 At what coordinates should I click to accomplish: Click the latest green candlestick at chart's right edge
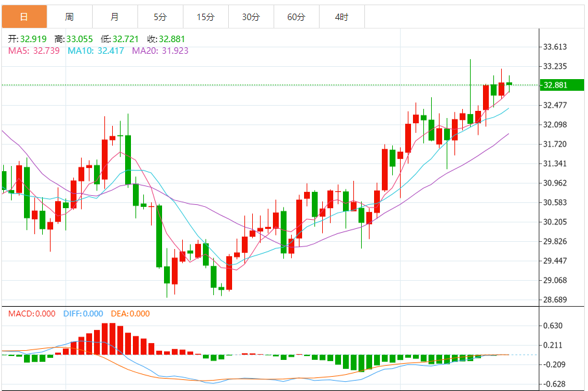[x=510, y=84]
